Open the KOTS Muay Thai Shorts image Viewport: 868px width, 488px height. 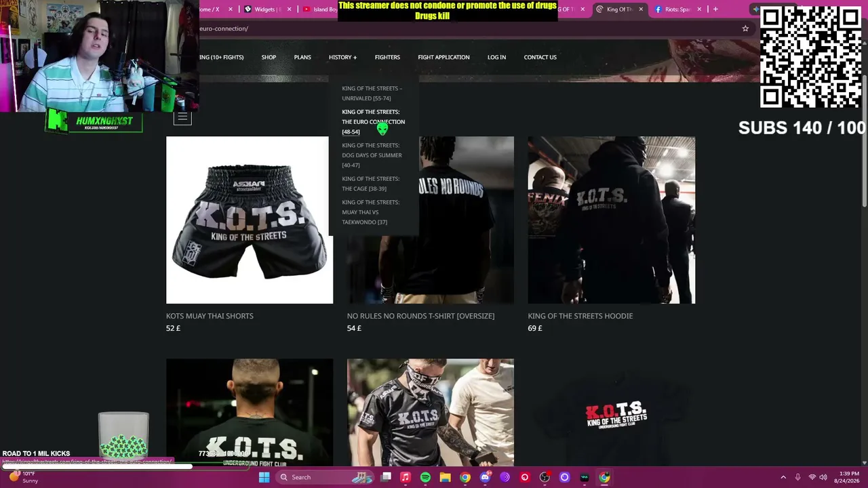point(250,220)
